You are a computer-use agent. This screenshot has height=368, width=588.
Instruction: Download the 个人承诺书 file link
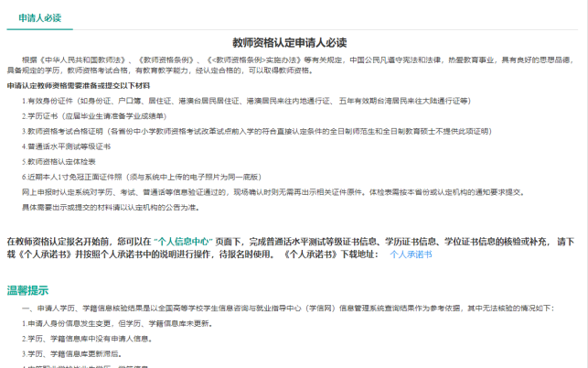click(411, 254)
